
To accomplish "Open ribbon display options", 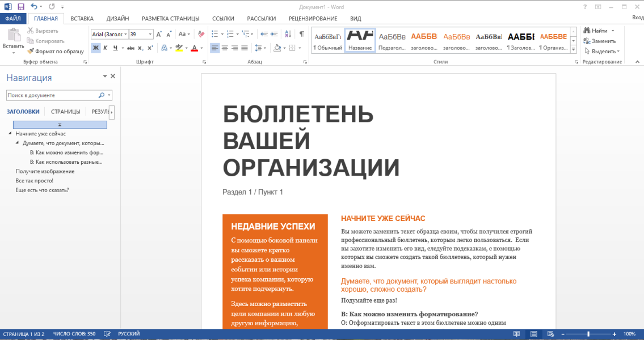I will pos(598,7).
